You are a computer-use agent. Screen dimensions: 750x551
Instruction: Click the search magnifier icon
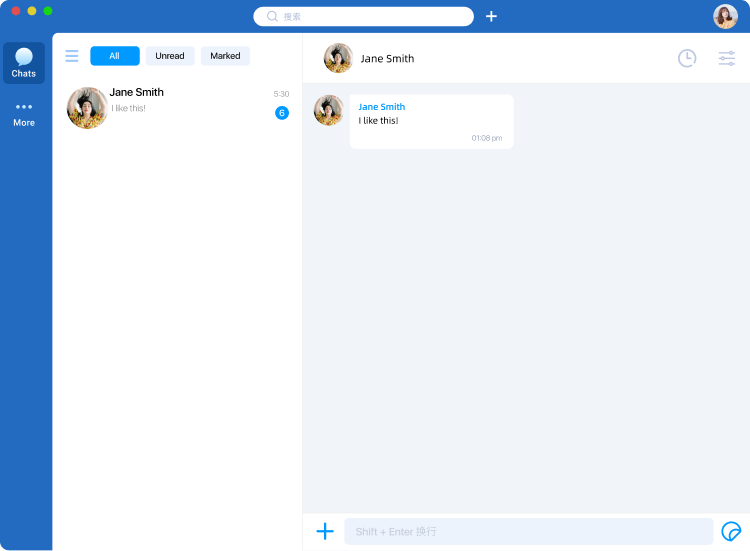(x=272, y=16)
